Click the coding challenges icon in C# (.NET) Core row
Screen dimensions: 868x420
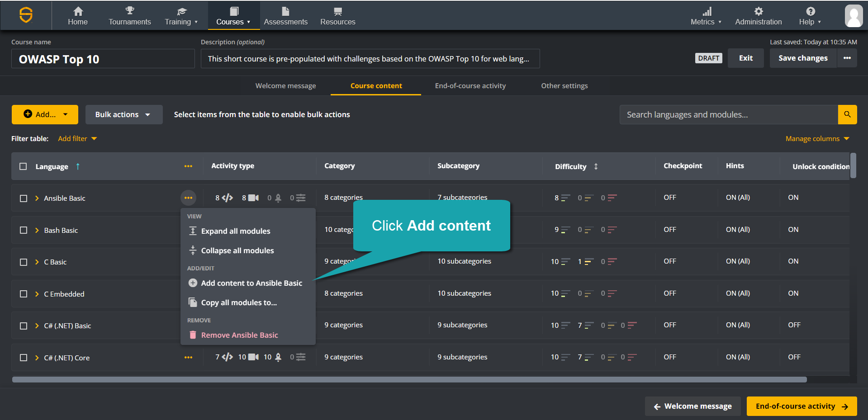227,357
